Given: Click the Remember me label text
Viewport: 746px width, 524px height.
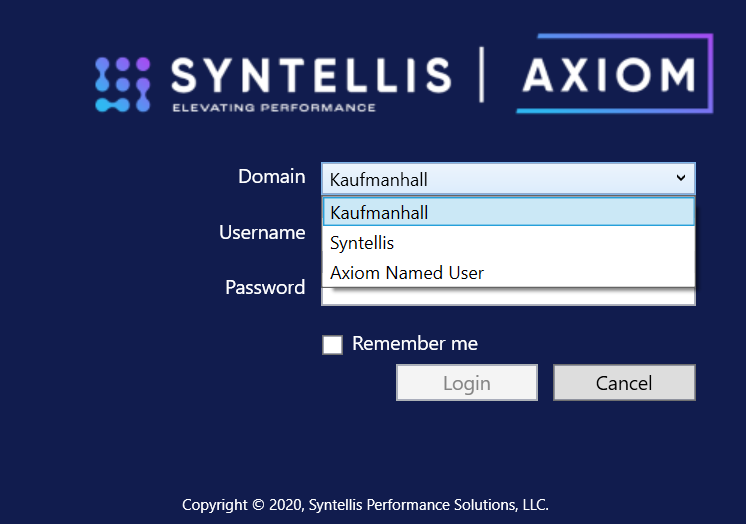Looking at the screenshot, I should (x=415, y=344).
